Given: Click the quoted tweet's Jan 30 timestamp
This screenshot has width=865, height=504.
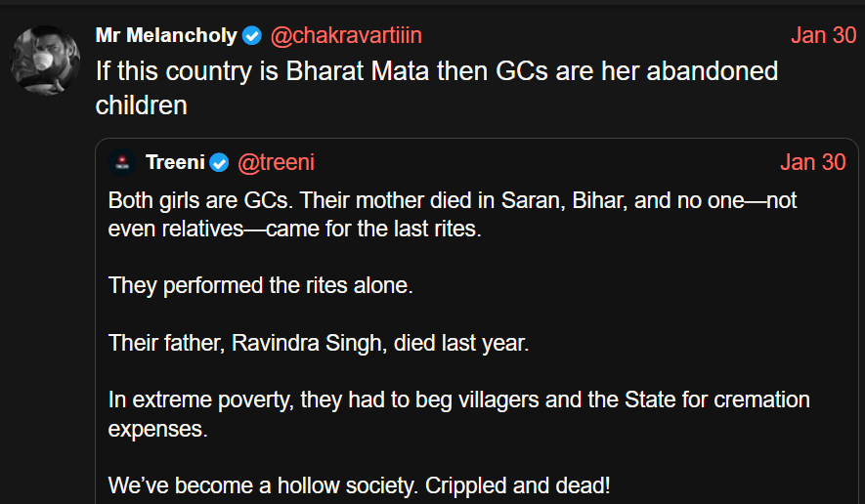Looking at the screenshot, I should [813, 162].
